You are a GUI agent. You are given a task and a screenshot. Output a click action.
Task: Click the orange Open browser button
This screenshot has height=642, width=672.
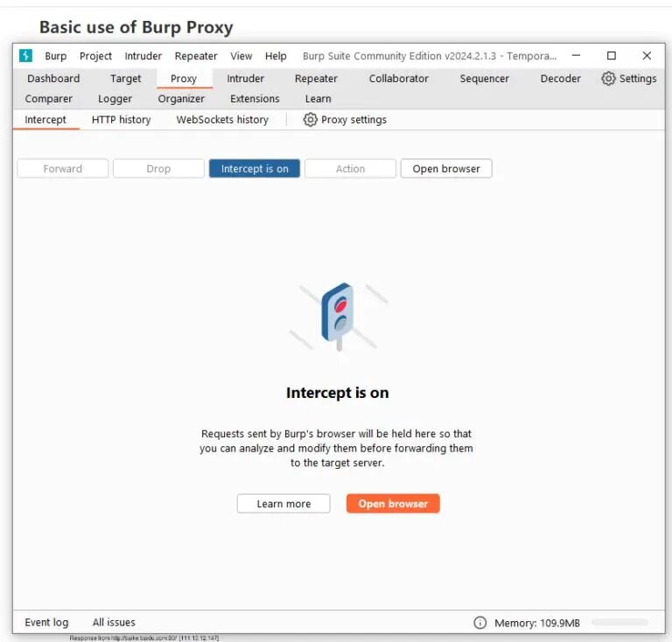coord(393,504)
